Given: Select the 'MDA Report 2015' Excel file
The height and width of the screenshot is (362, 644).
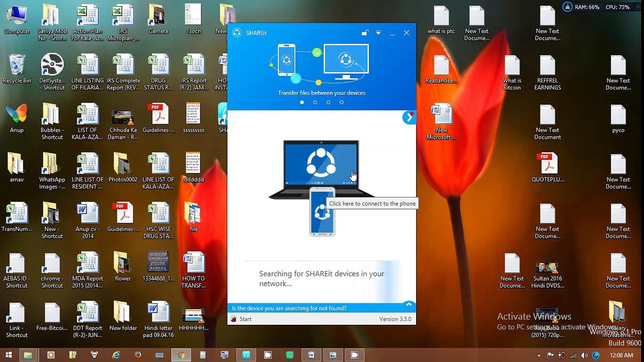Looking at the screenshot, I should [x=88, y=270].
